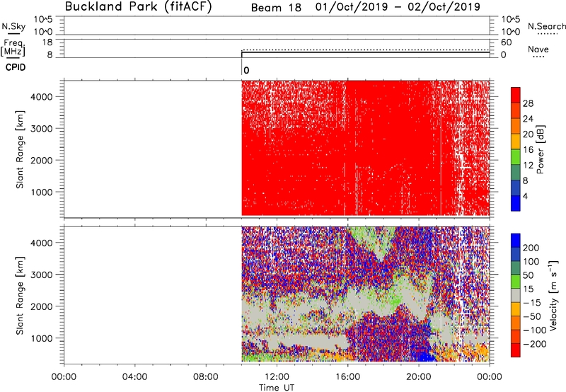This screenshot has height=392, width=566.
Task: Click the 'Buckland Park (fitACF)' title
Action: click(x=138, y=7)
